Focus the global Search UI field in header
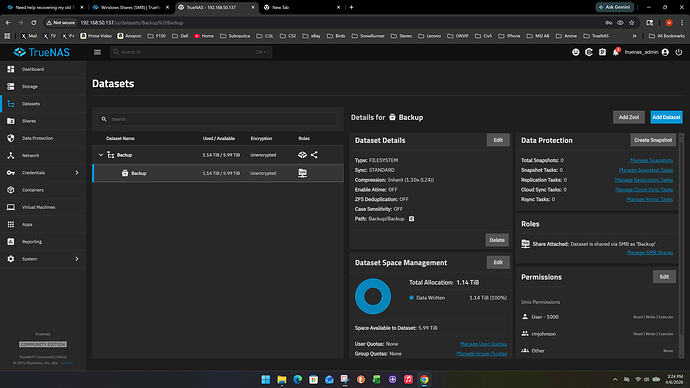 (191, 52)
